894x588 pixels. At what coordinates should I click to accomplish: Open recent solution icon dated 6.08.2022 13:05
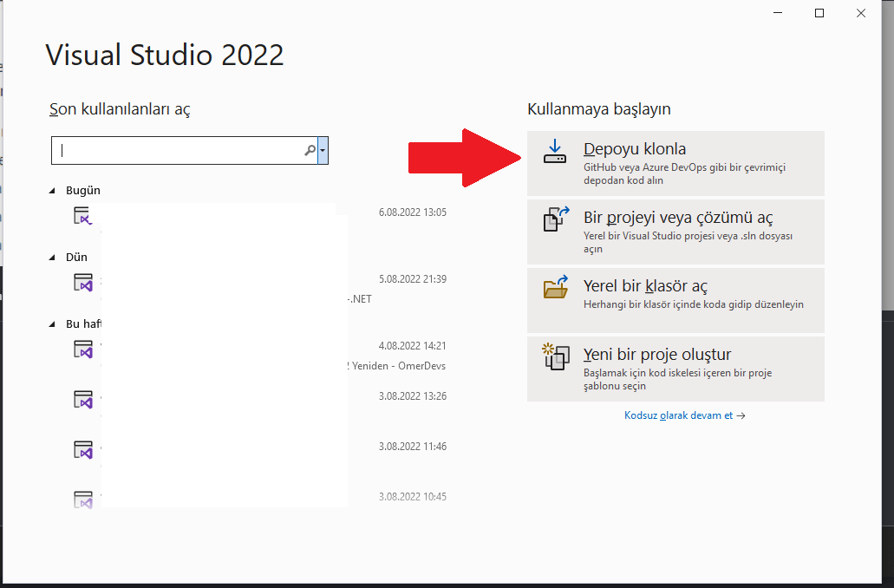[82, 216]
